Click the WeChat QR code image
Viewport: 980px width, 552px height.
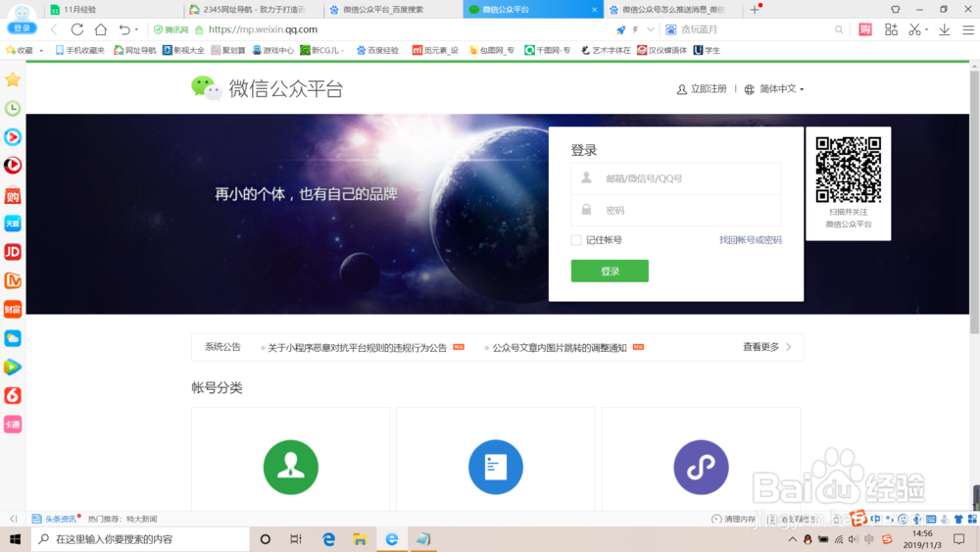tap(848, 170)
